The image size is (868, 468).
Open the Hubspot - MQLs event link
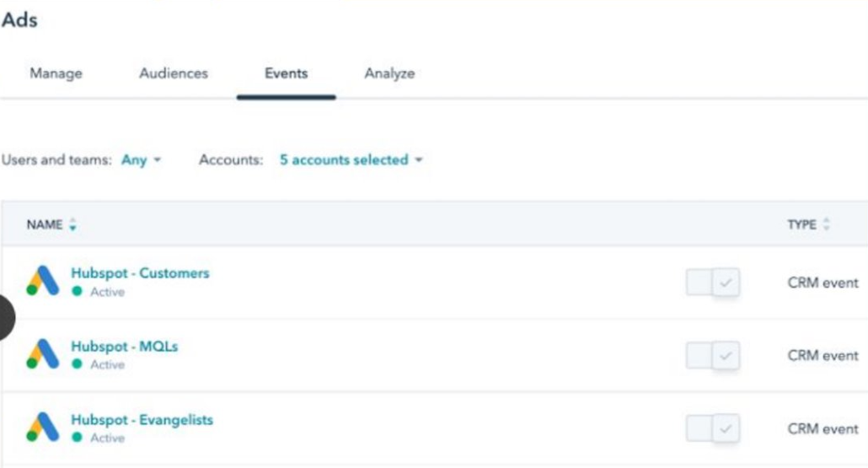(125, 347)
